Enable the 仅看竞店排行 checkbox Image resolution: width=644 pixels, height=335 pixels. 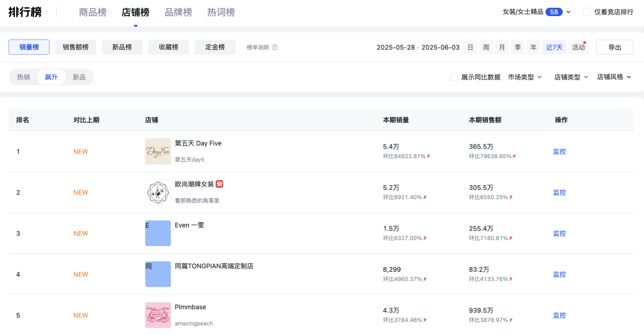click(587, 12)
